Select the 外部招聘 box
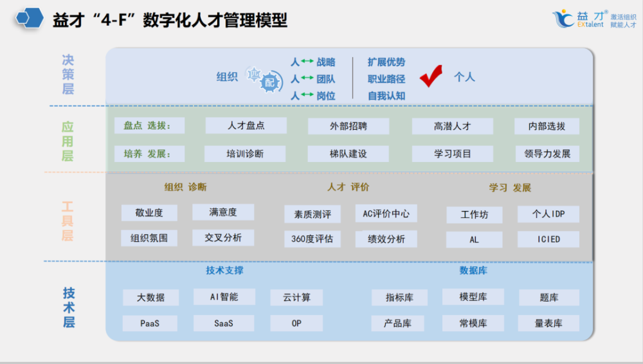The height and width of the screenshot is (364, 643). tap(349, 126)
